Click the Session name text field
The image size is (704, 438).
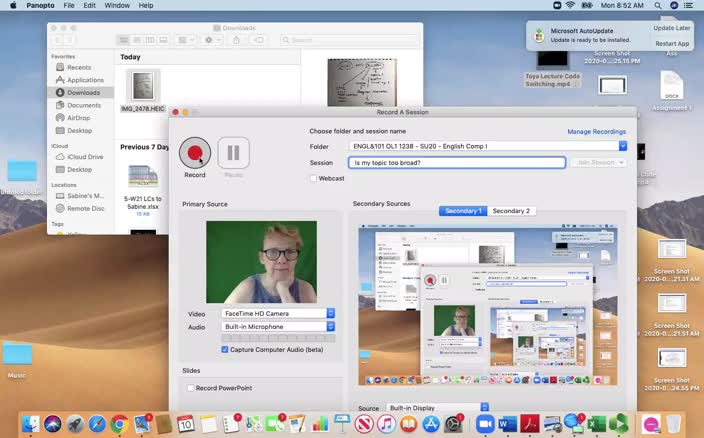point(456,162)
